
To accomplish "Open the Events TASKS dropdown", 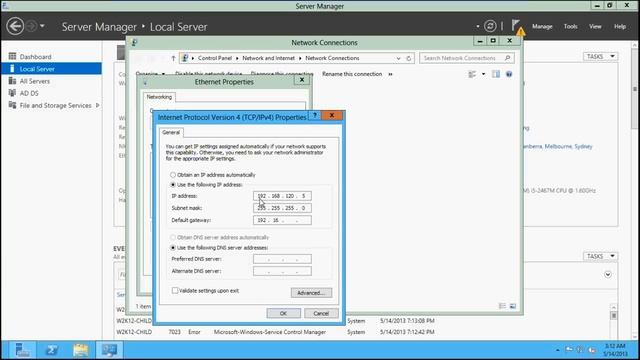I will point(600,256).
